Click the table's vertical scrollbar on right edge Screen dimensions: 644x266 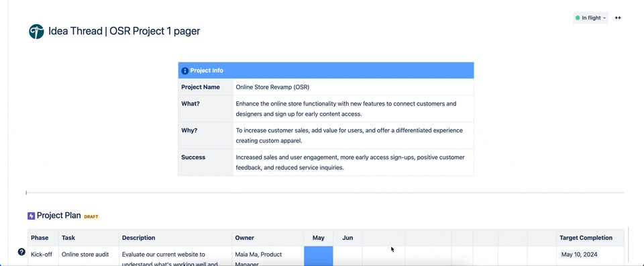pos(628,245)
